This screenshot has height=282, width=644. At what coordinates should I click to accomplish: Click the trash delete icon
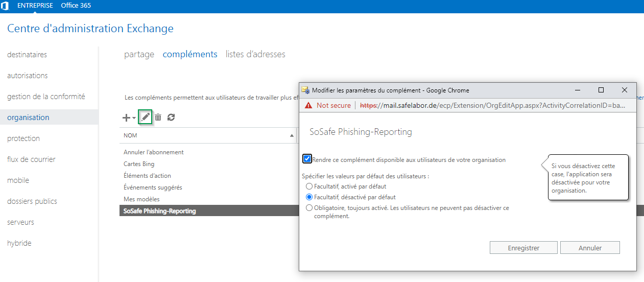coord(158,118)
